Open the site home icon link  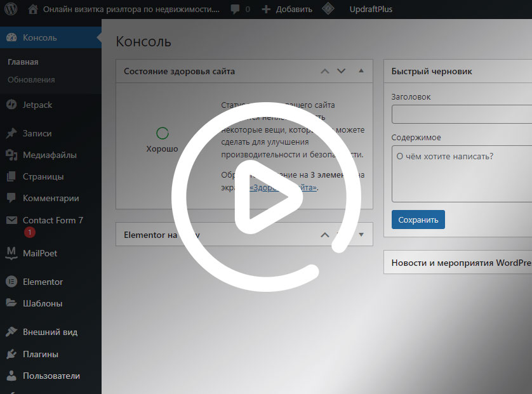tap(33, 10)
